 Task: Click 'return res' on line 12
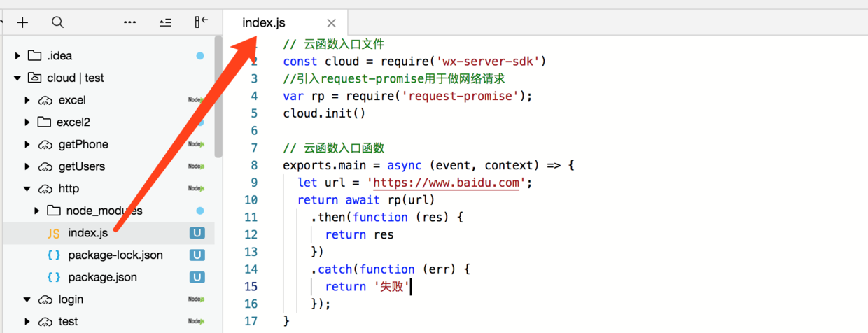[x=359, y=235]
